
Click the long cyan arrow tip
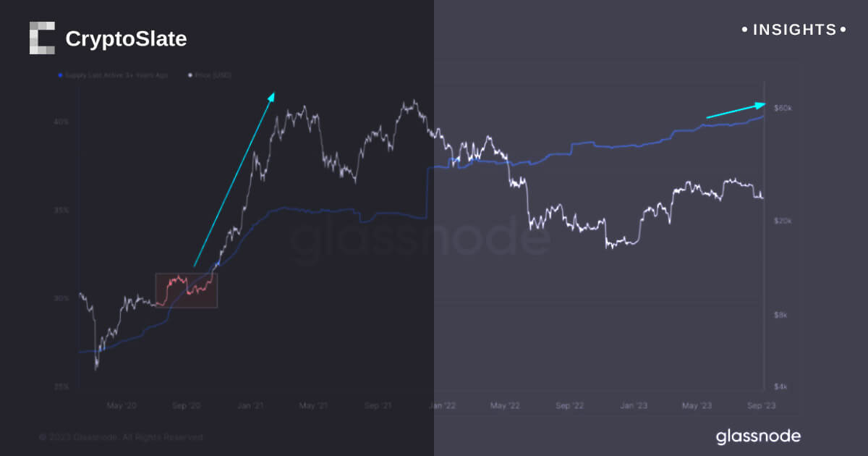click(273, 93)
